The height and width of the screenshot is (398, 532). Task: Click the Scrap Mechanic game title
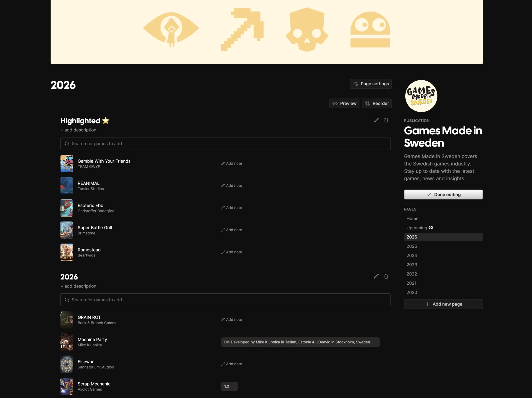tap(94, 384)
